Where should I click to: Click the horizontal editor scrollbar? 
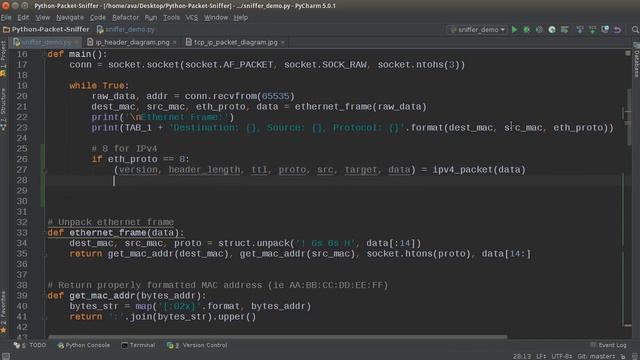click(x=278, y=337)
